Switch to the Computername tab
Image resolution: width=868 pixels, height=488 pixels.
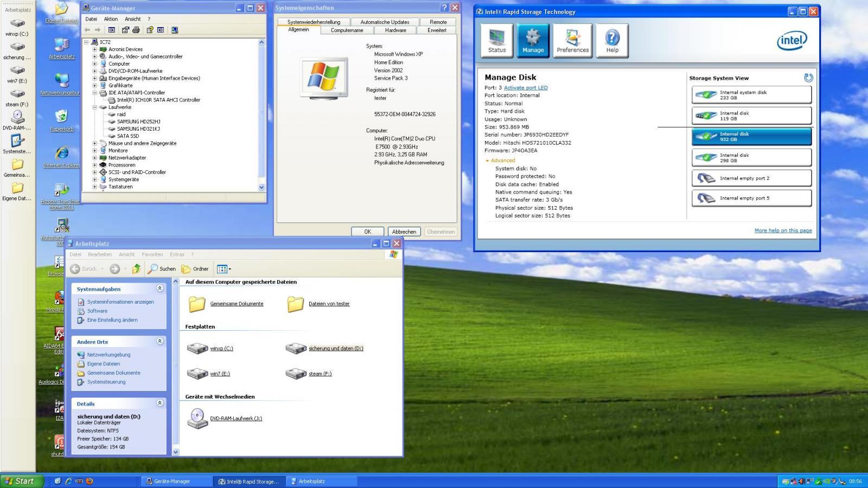point(347,30)
